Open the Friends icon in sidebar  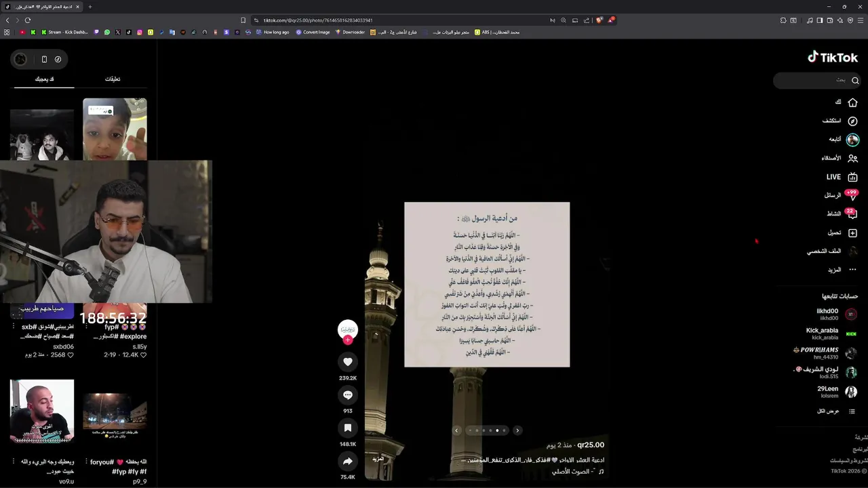(x=852, y=158)
